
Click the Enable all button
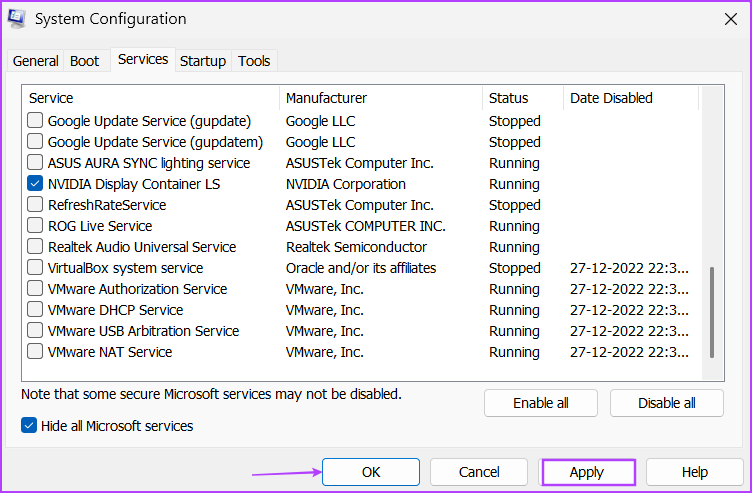tap(540, 403)
